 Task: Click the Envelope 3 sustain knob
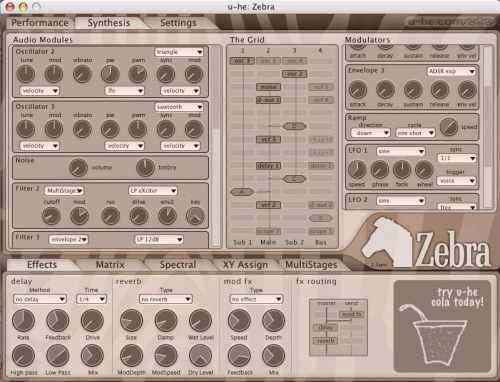click(413, 90)
